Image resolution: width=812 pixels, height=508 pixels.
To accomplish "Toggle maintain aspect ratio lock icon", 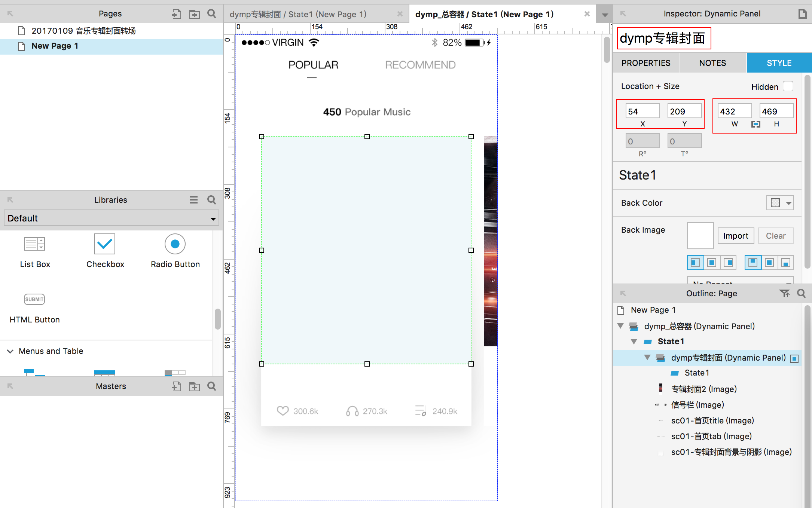I will 755,124.
